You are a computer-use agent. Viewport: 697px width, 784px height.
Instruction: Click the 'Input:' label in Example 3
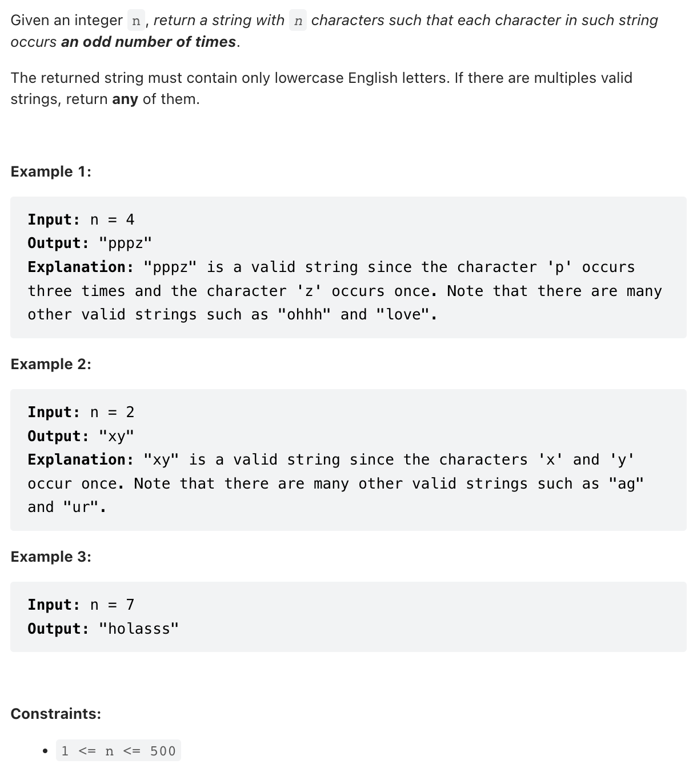(x=54, y=605)
